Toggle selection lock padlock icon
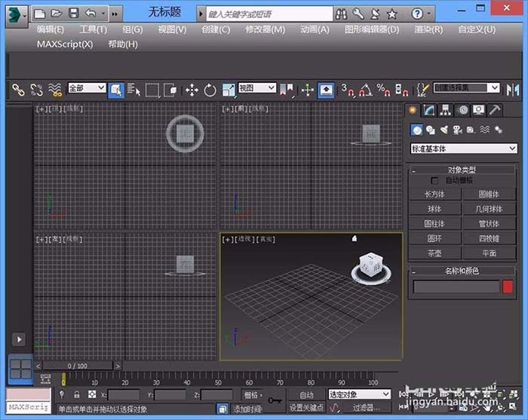 coord(77,394)
